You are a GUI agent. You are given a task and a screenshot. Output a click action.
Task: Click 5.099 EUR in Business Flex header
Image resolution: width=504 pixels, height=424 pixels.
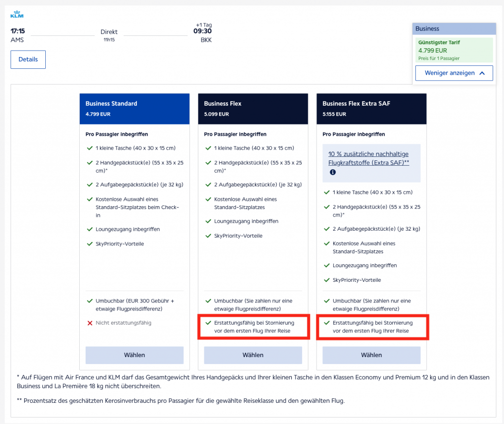pos(217,114)
